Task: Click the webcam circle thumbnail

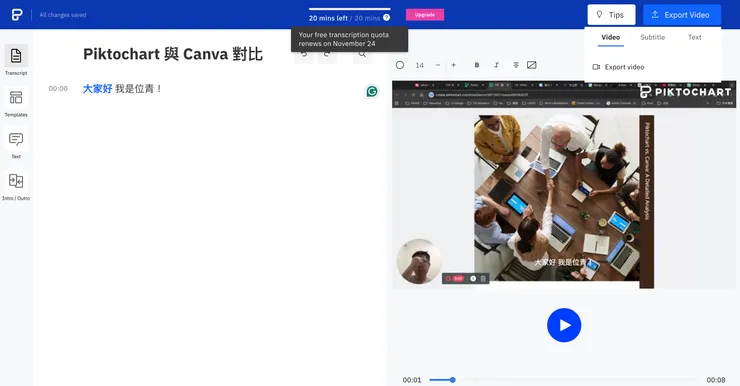Action: (419, 261)
